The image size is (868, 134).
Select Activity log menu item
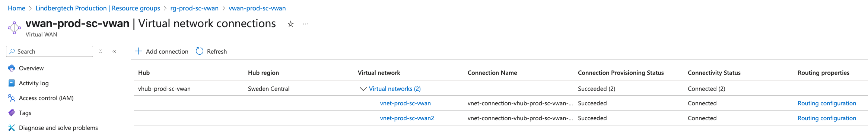click(x=34, y=83)
